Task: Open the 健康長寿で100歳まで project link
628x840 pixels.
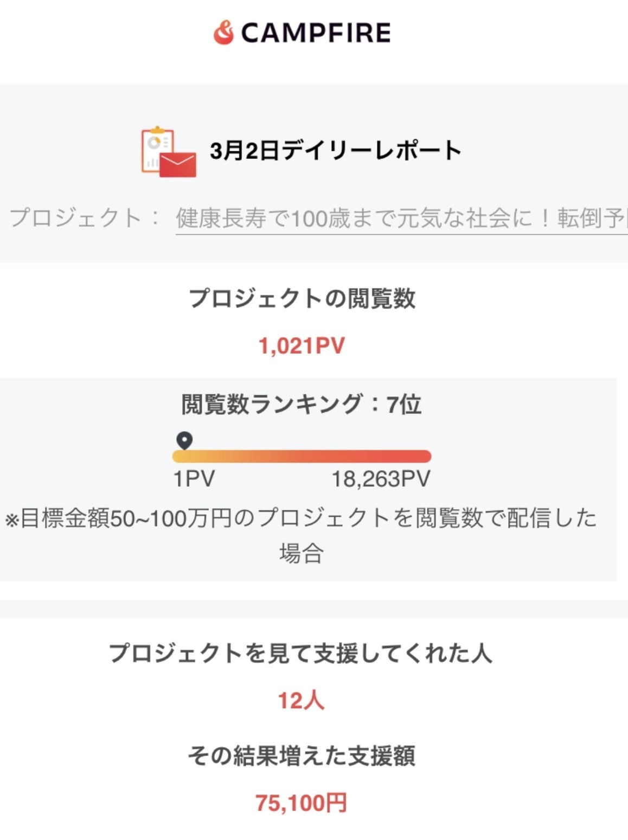Action: click(401, 219)
